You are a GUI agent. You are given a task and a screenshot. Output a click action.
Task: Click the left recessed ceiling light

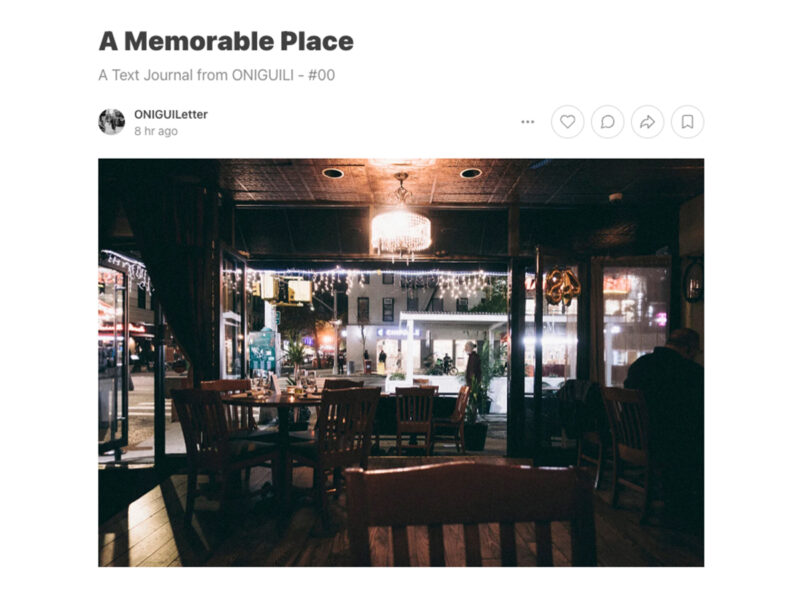pos(333,173)
